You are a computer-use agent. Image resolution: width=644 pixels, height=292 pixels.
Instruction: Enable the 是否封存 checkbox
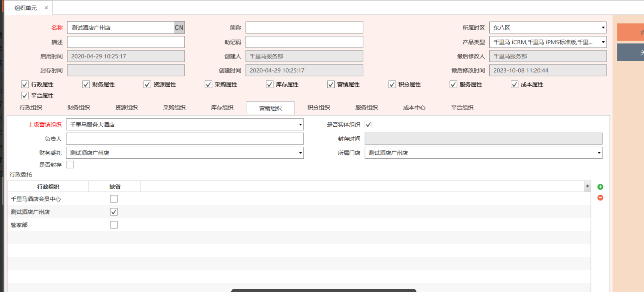[x=70, y=165]
